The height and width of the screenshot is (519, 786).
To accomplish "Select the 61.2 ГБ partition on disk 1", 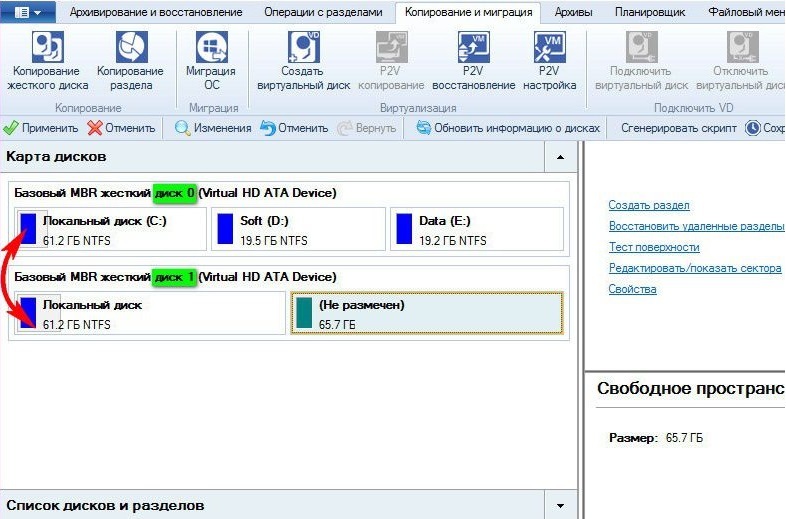I will pyautogui.click(x=150, y=313).
